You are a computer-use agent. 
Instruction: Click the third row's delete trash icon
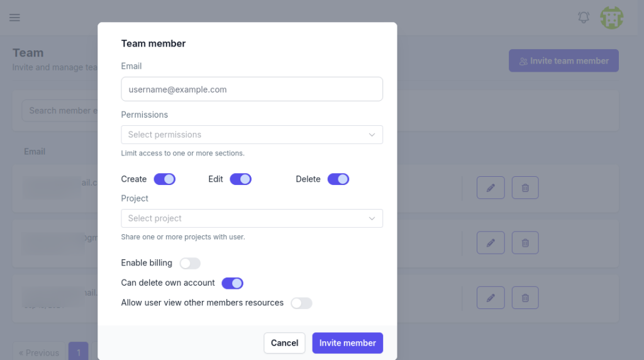pos(525,298)
